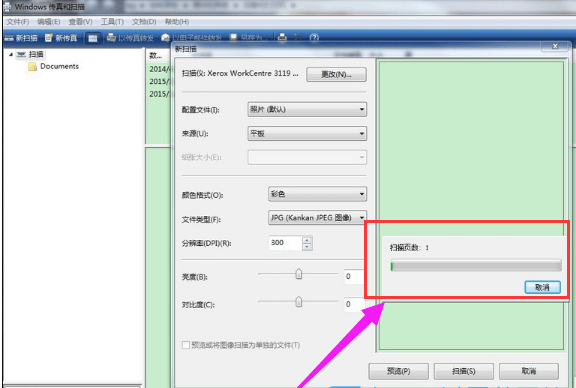Open the 颜色格式 color format dropdown
The width and height of the screenshot is (576, 388).
[317, 194]
